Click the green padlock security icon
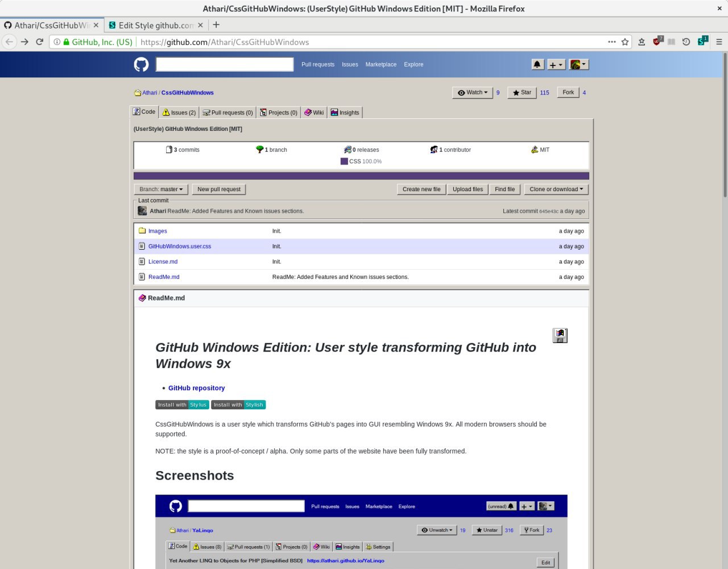The width and height of the screenshot is (728, 569). click(x=67, y=42)
